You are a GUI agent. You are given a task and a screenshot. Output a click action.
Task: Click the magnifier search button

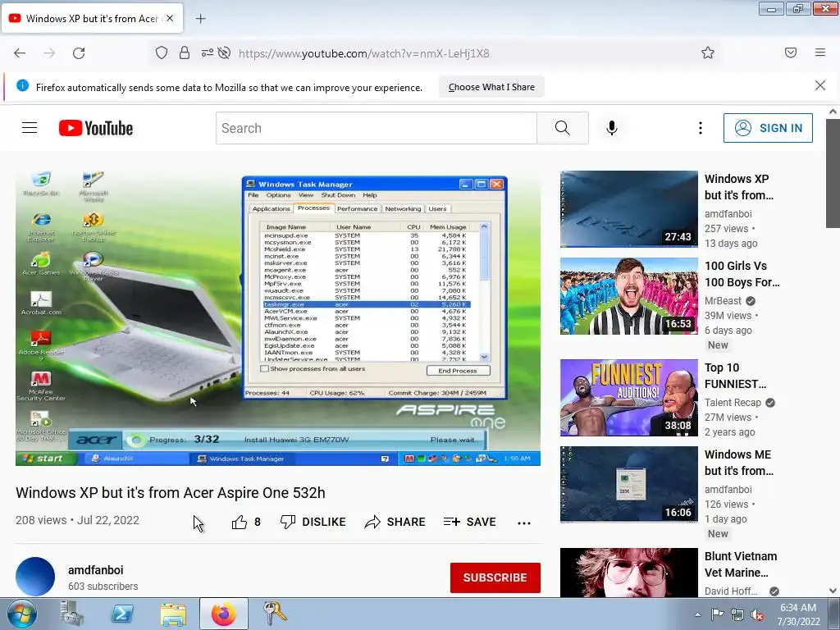pyautogui.click(x=563, y=129)
